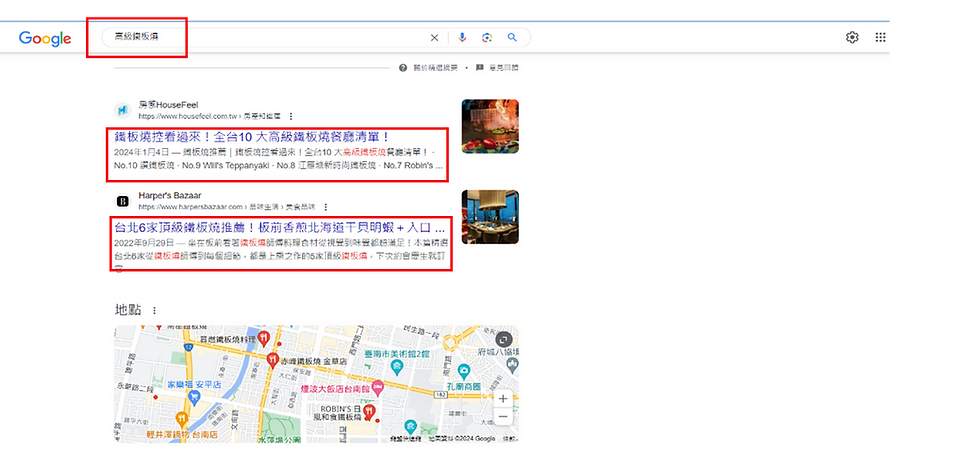This screenshot has height=467, width=980.
Task: Clear the search box with X icon
Action: 434,38
